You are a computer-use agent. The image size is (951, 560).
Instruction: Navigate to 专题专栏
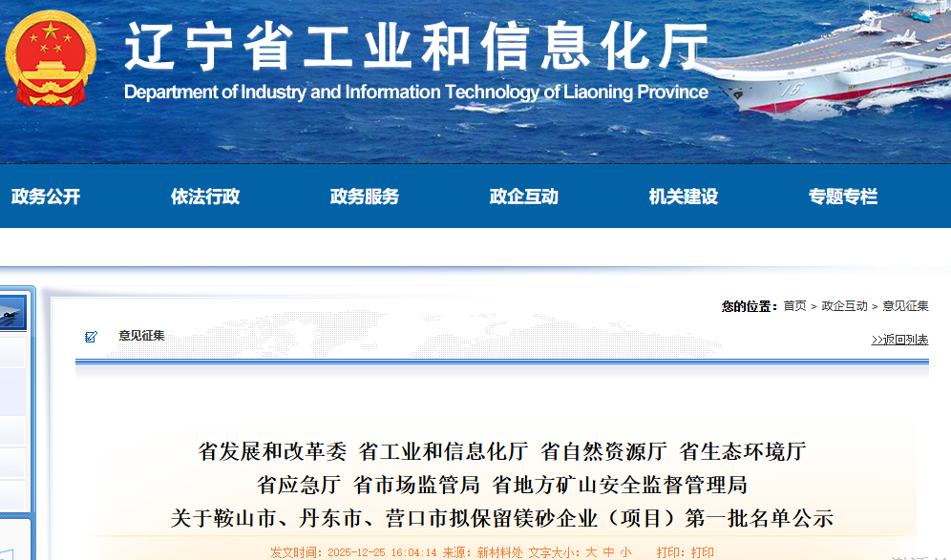(x=843, y=197)
